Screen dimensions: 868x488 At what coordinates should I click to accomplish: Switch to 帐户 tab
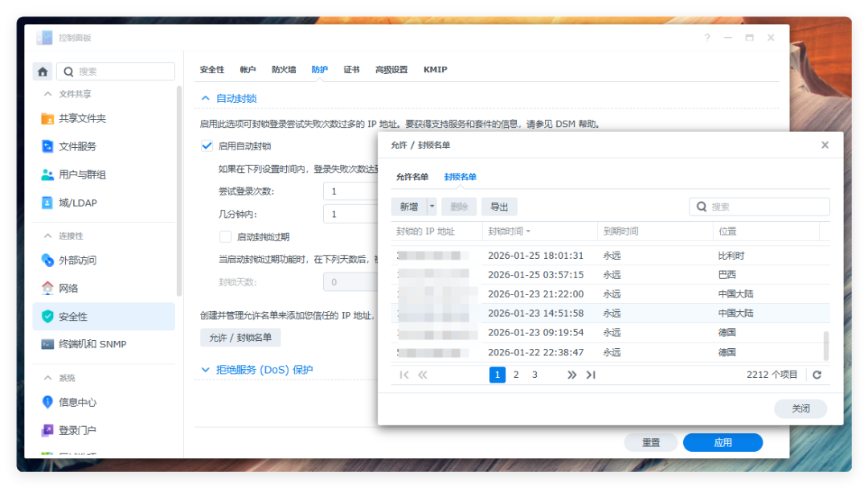[248, 70]
